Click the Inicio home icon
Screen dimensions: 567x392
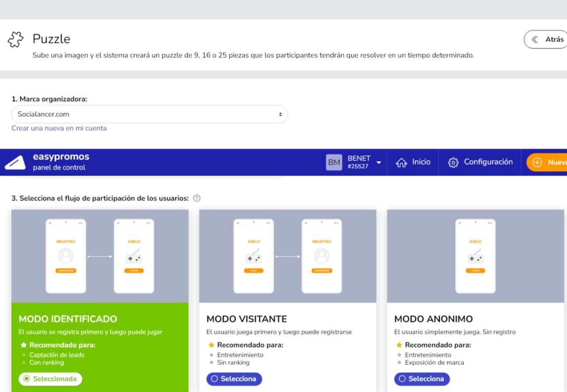coord(401,163)
